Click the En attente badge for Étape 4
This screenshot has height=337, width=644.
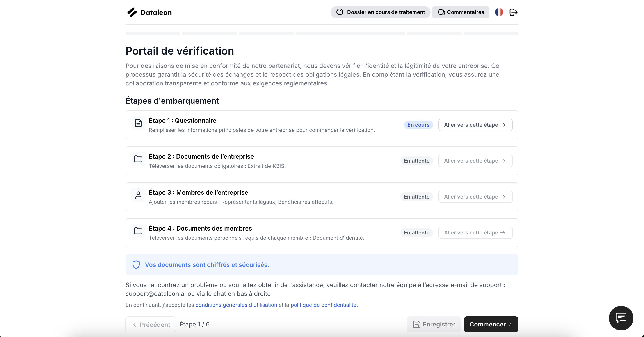(x=416, y=233)
